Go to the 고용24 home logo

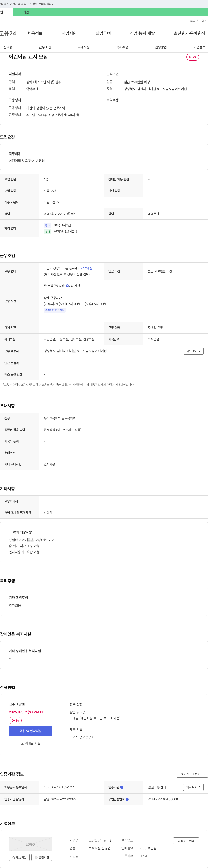point(8,33)
